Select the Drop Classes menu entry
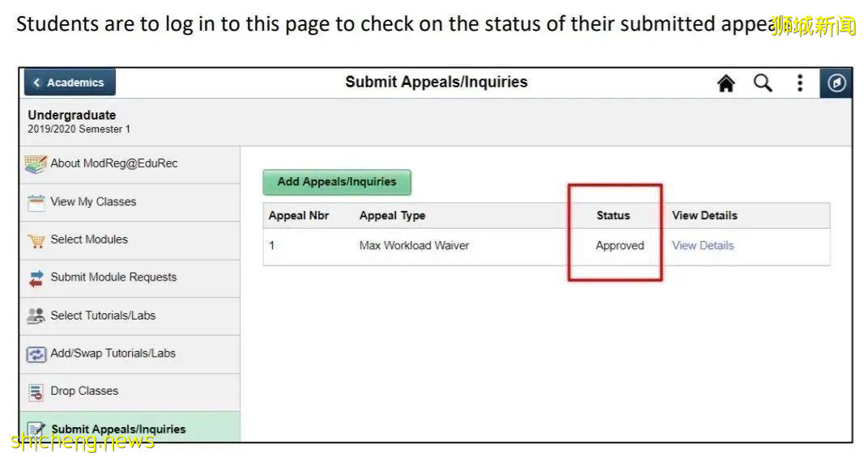This screenshot has width=868, height=457. point(84,391)
